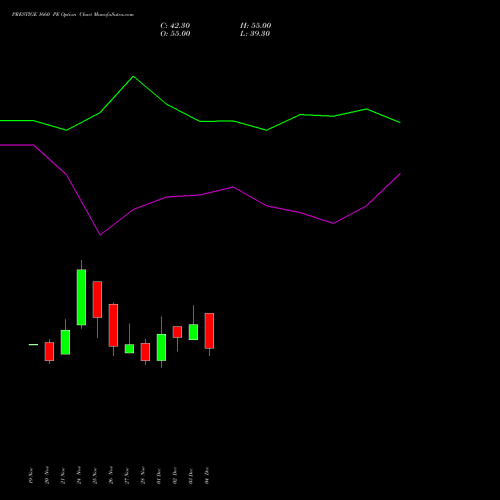Screen dimensions: 500x500
Task: Click the long red candle for 26 Nov
Action: pos(113,325)
